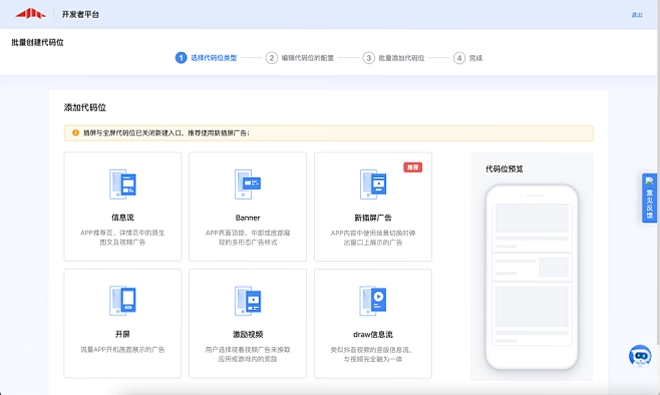Open the robot assistant chat icon
The height and width of the screenshot is (395, 660).
640,356
